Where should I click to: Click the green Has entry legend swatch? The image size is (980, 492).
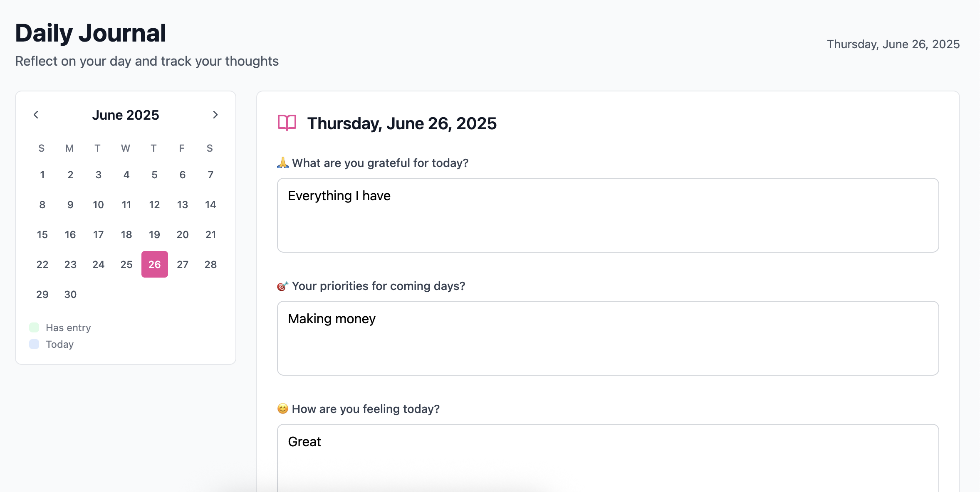coord(34,327)
